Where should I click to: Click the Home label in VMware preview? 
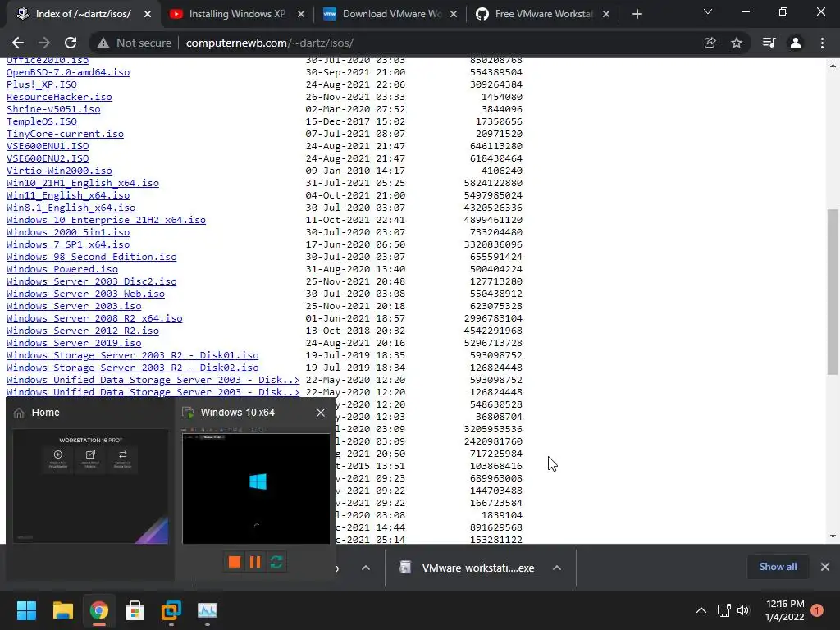coord(46,413)
